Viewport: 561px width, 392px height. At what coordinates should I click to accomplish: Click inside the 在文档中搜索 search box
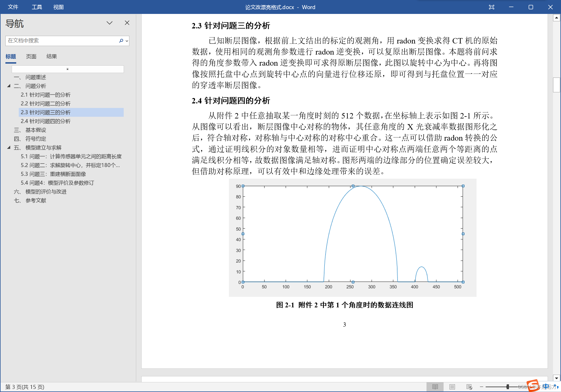[61, 41]
